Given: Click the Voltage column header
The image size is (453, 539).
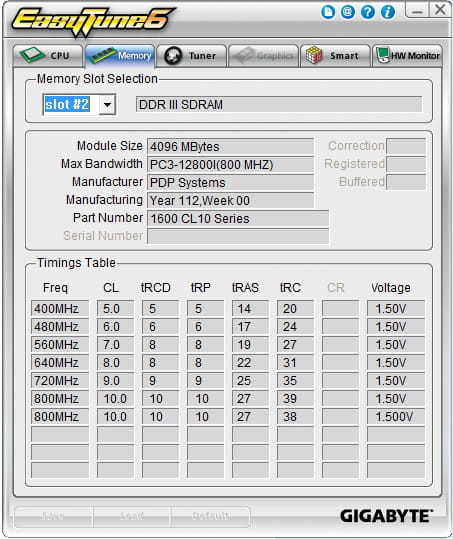Looking at the screenshot, I should coord(391,287).
